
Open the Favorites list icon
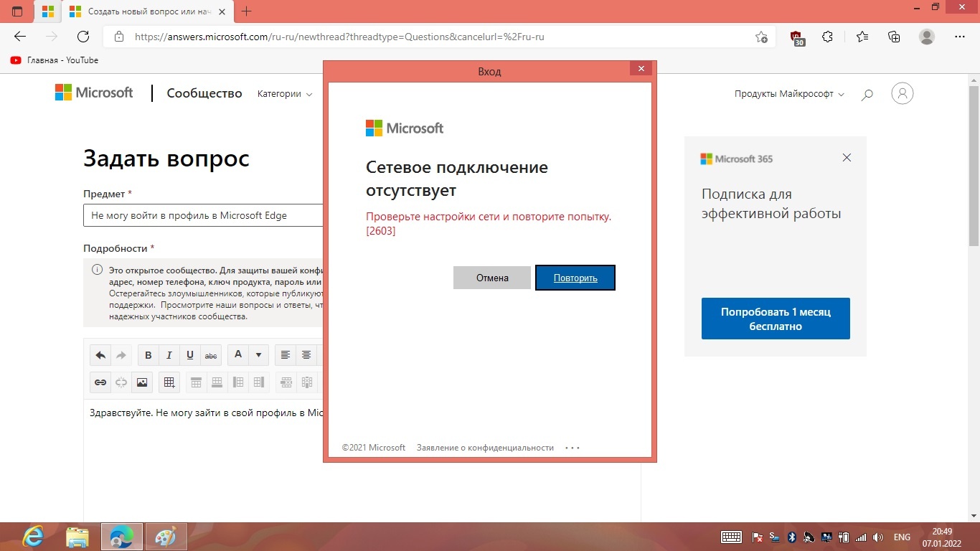[x=862, y=37]
